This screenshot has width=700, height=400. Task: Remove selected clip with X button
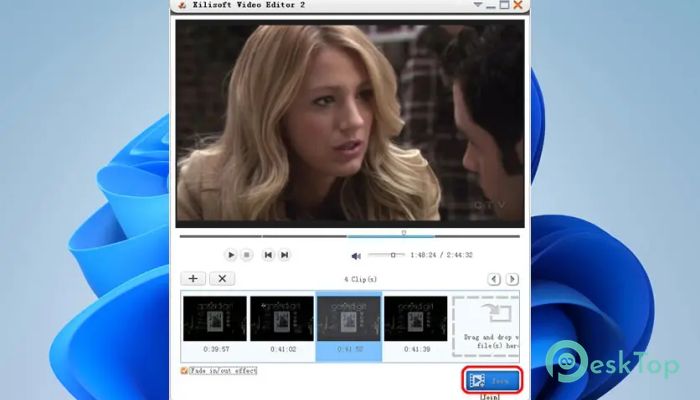(x=222, y=279)
